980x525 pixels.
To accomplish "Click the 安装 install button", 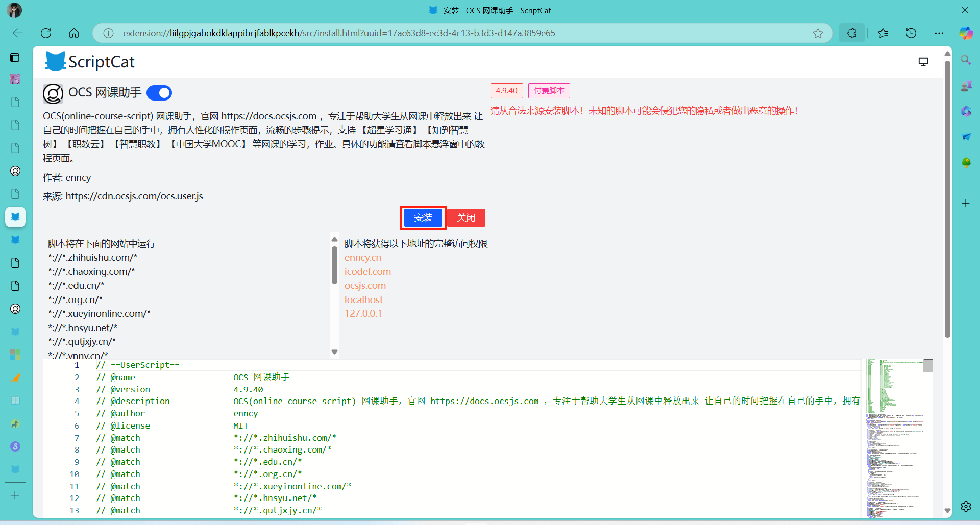I will [x=423, y=218].
